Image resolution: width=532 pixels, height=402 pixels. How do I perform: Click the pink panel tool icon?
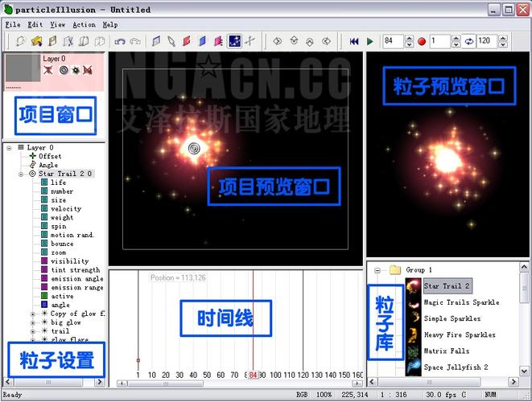coord(218,41)
